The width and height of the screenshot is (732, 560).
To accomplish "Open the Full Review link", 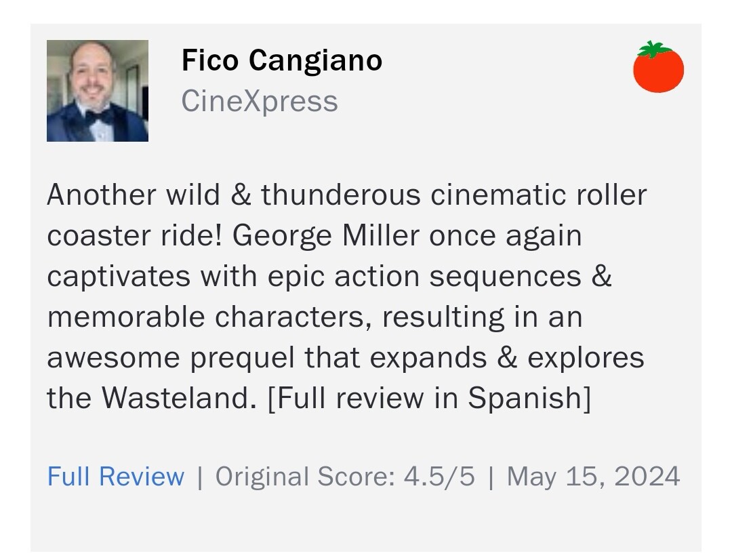I will (x=115, y=477).
